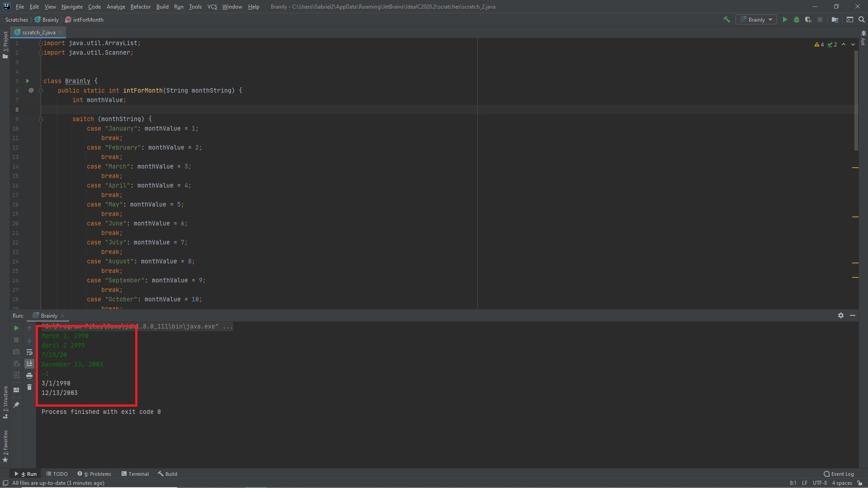Collapse the intForMonth method fold marker

41,91
